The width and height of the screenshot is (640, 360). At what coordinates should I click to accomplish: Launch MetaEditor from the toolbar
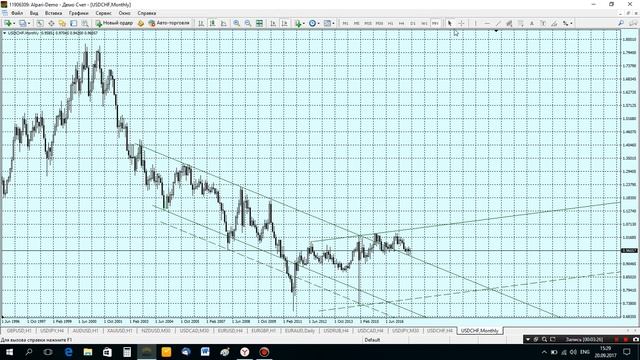point(140,23)
